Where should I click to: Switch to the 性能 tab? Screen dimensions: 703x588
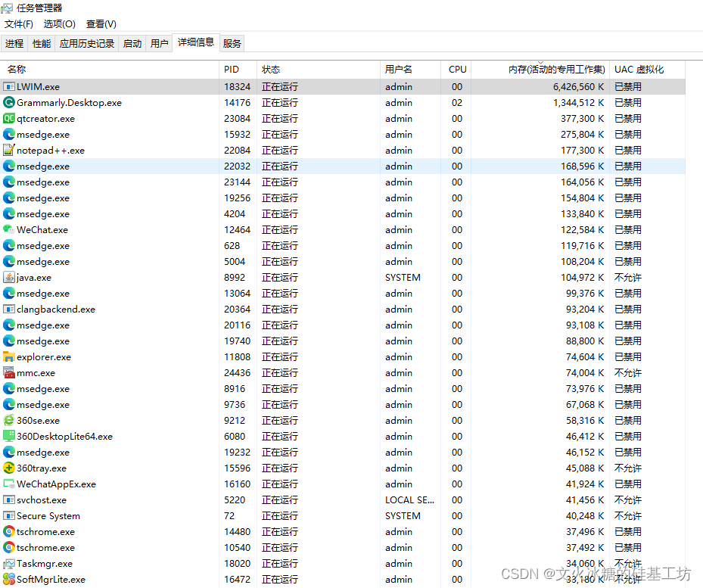(42, 43)
